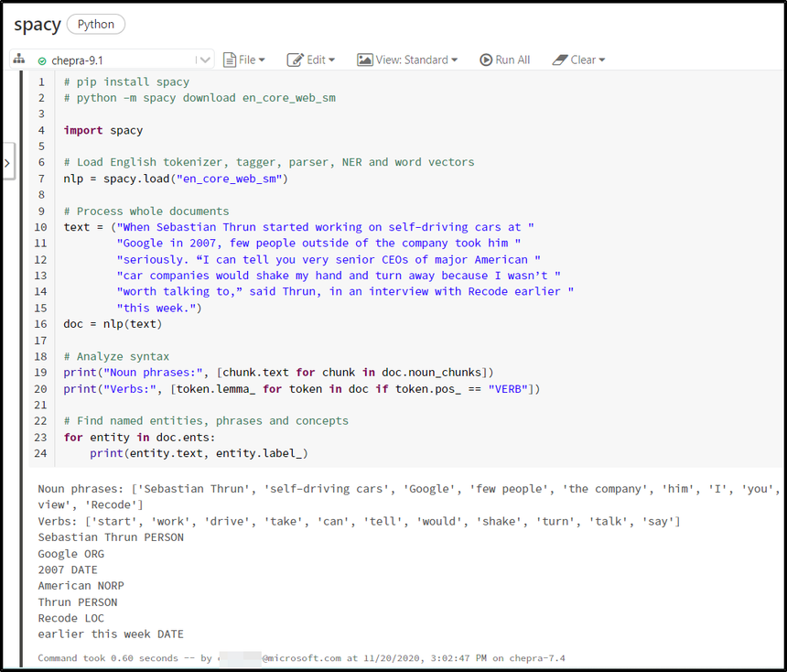787x672 pixels.
Task: Open the File menu
Action: [244, 60]
